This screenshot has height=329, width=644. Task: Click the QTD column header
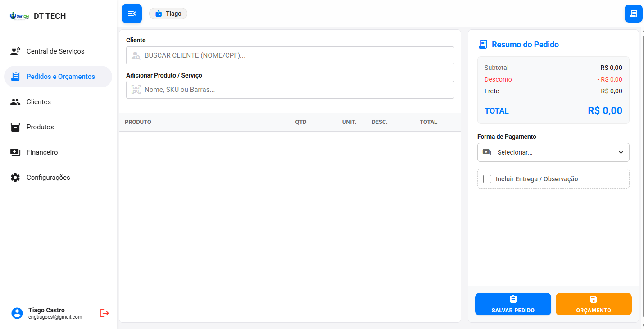pos(301,122)
